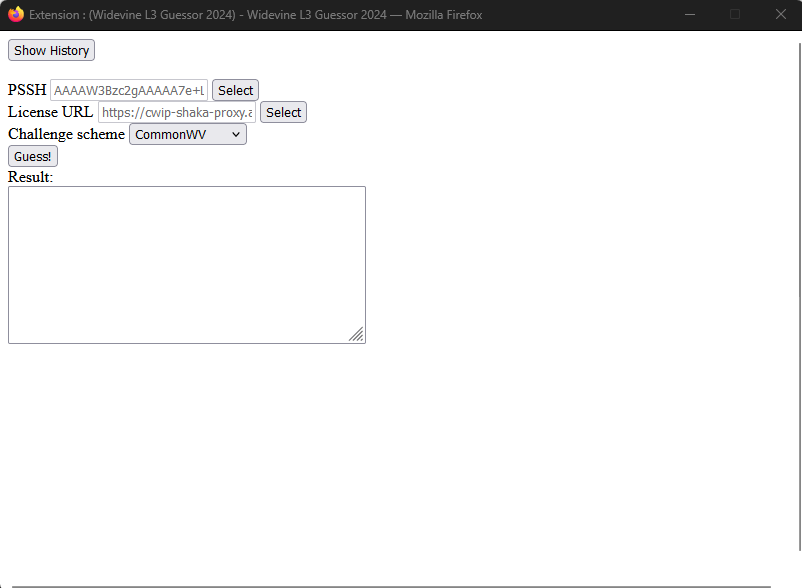The height and width of the screenshot is (588, 802).
Task: Click the License URL label text
Action: point(51,112)
